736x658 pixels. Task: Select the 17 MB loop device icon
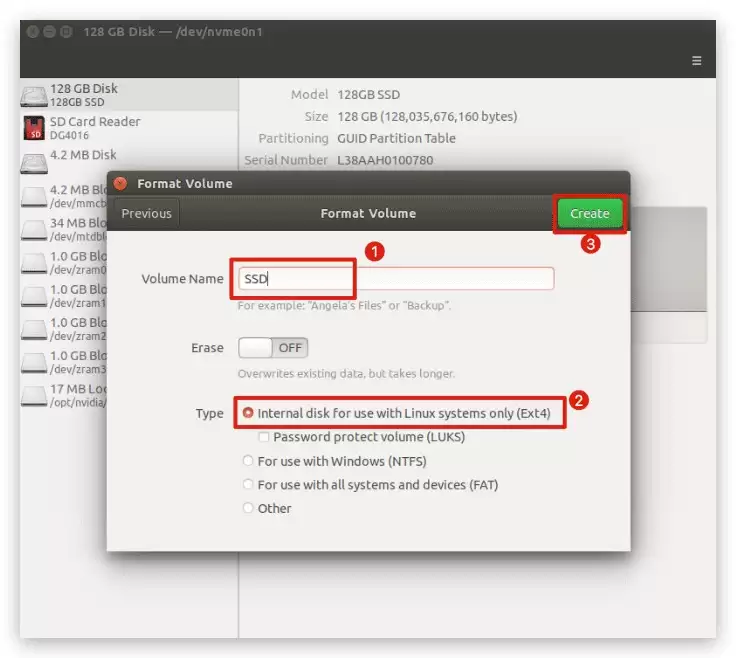coord(34,396)
